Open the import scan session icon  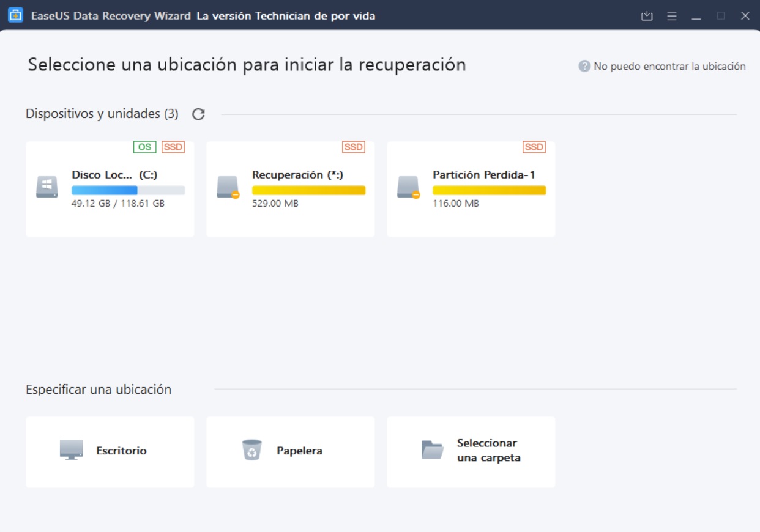(x=647, y=16)
